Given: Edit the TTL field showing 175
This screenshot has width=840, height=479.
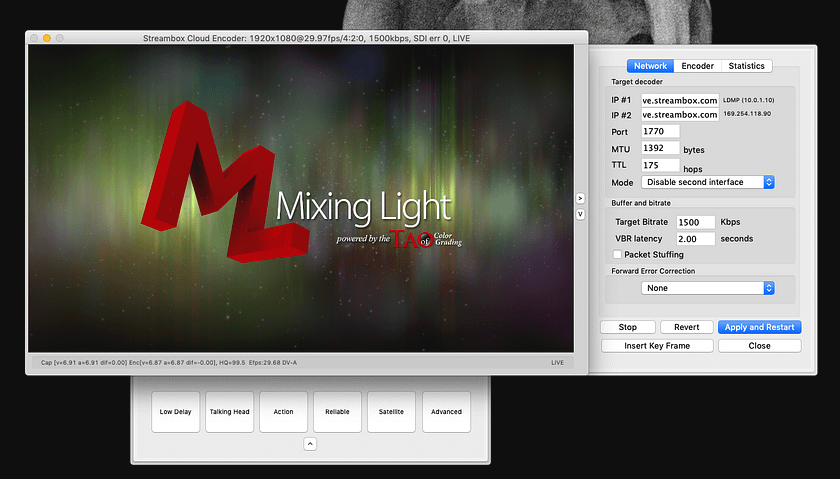Looking at the screenshot, I should tap(661, 165).
